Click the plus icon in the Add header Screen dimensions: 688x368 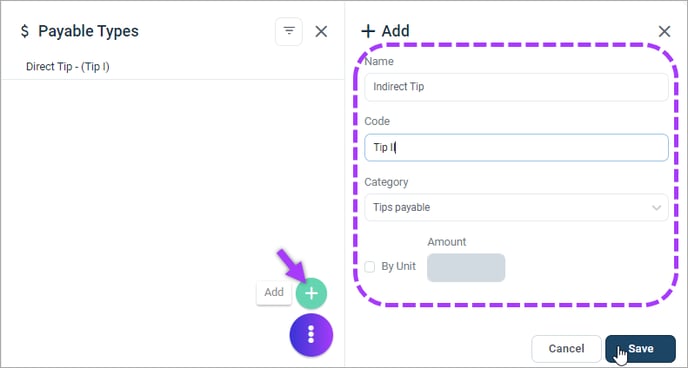pyautogui.click(x=368, y=31)
